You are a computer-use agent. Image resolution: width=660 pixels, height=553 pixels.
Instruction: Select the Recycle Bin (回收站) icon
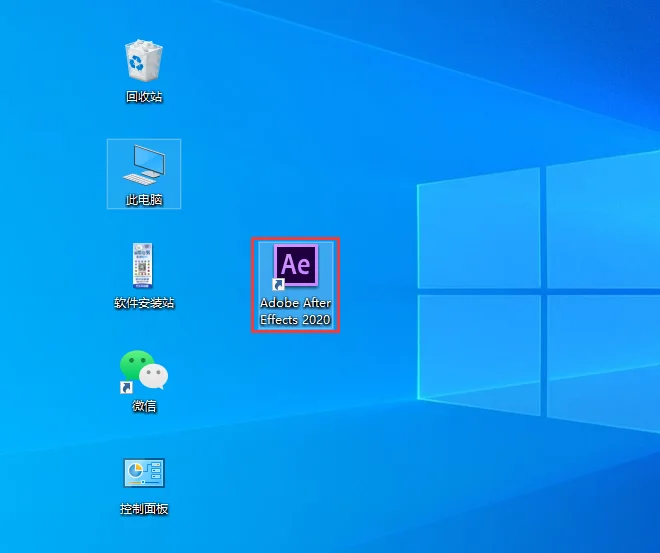click(x=144, y=61)
